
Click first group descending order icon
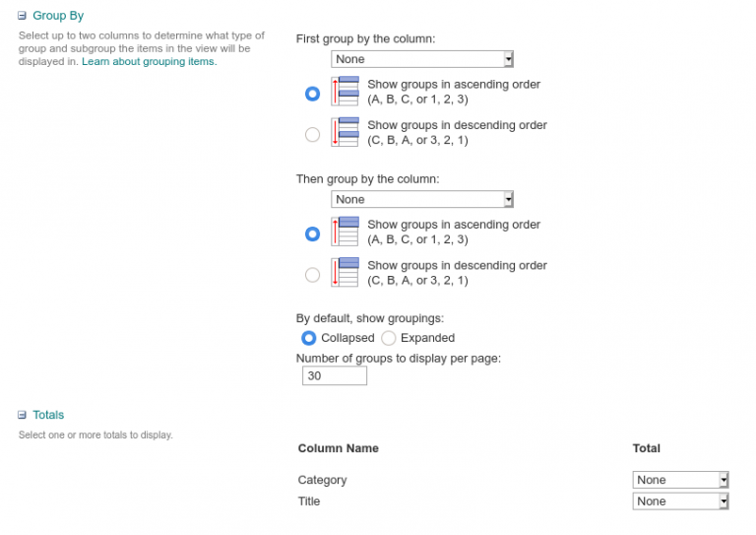pyautogui.click(x=345, y=132)
